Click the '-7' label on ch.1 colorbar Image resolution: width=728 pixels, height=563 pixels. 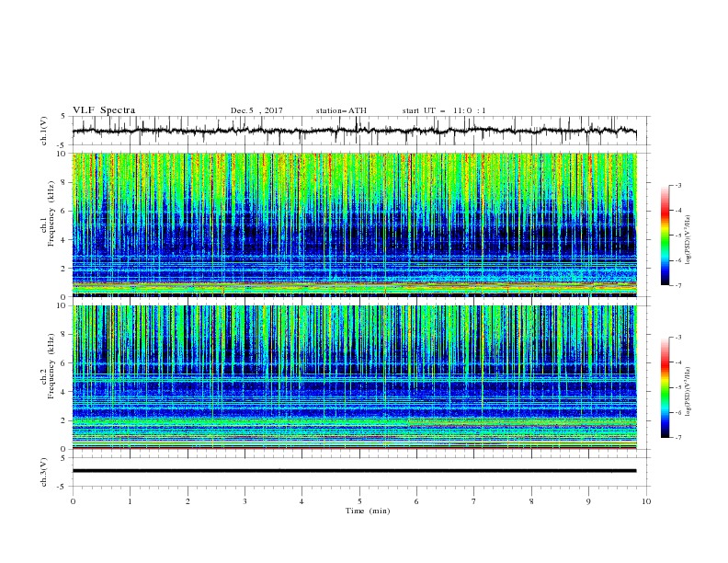click(678, 286)
